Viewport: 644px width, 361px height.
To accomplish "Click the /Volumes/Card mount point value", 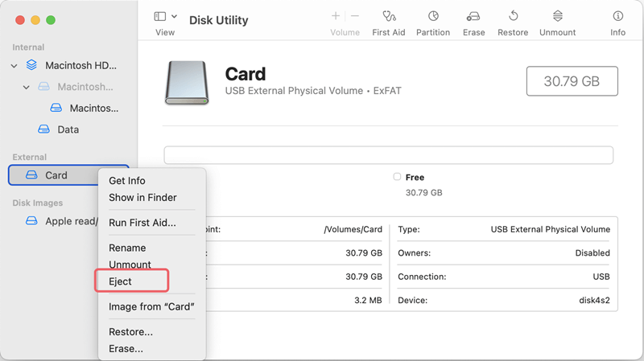I will pyautogui.click(x=353, y=229).
